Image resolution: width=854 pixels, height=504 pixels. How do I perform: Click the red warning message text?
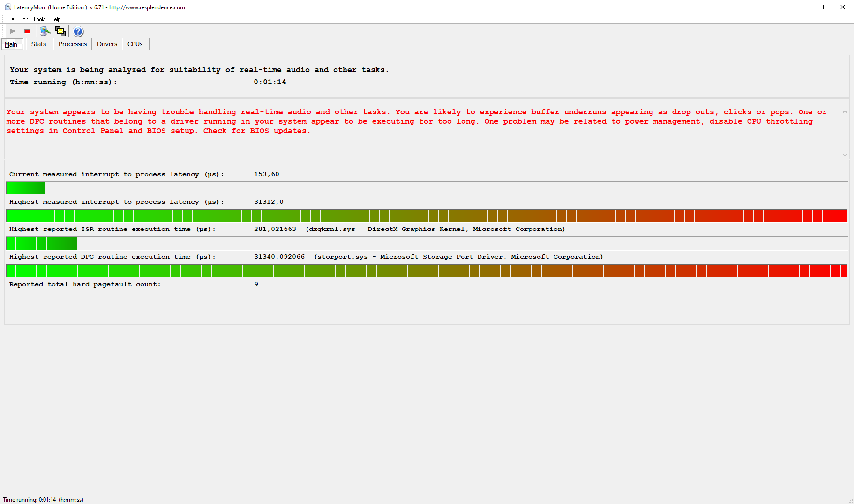click(417, 121)
